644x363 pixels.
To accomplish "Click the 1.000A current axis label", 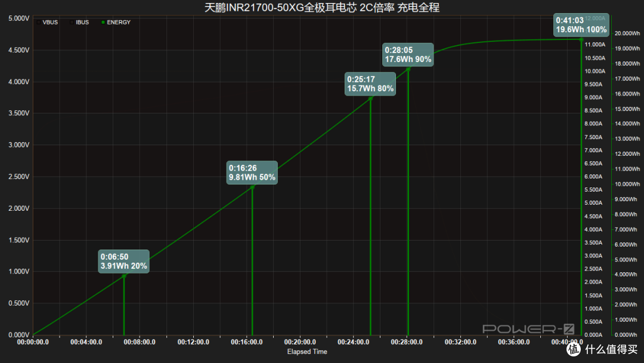I will [x=593, y=309].
